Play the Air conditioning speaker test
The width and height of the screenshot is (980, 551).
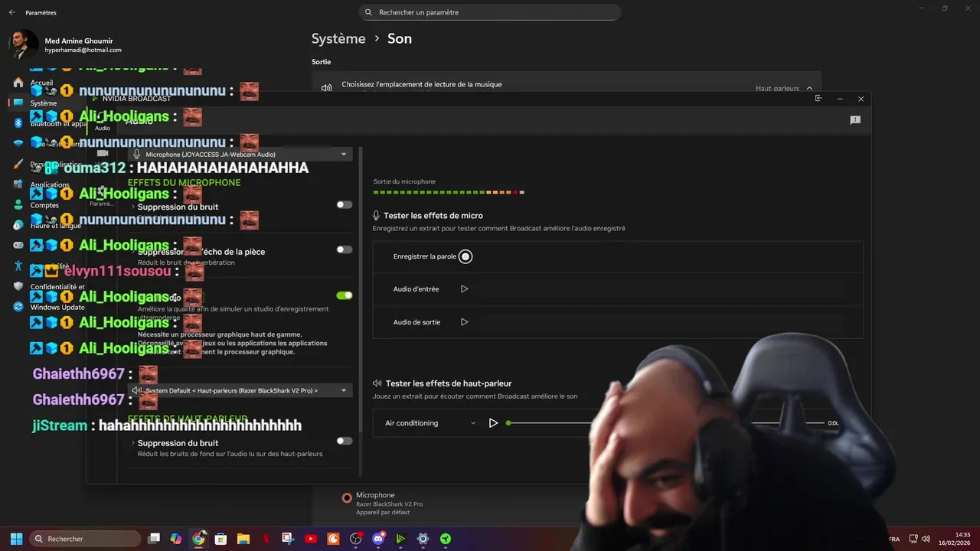coord(493,423)
